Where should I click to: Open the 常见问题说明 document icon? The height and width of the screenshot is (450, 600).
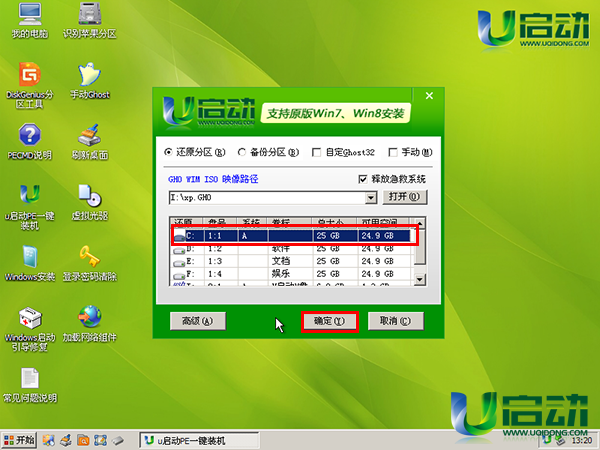30,385
